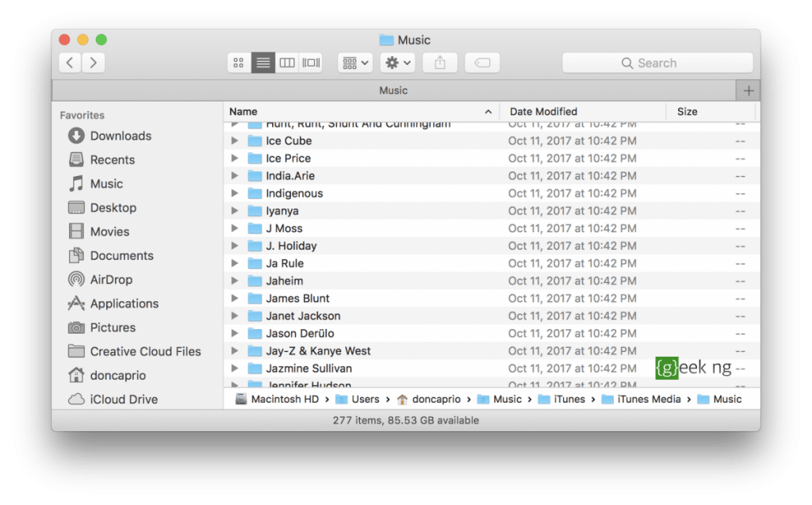Expand the India.Arie folder
The height and width of the screenshot is (505, 812).
[x=235, y=176]
